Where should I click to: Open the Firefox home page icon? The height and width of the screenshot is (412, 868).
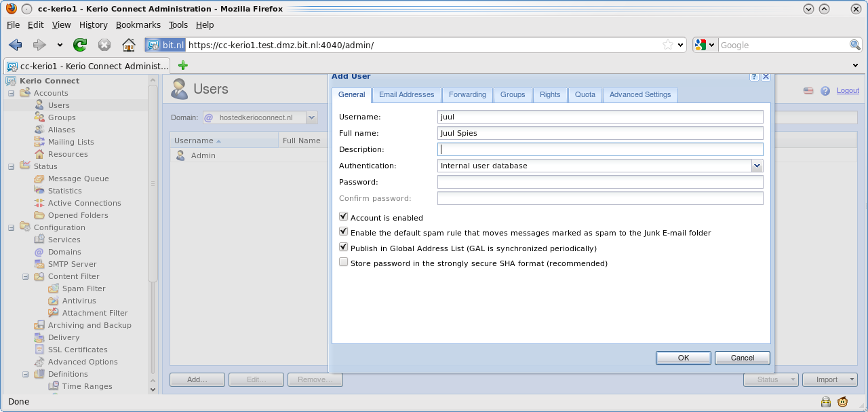129,45
